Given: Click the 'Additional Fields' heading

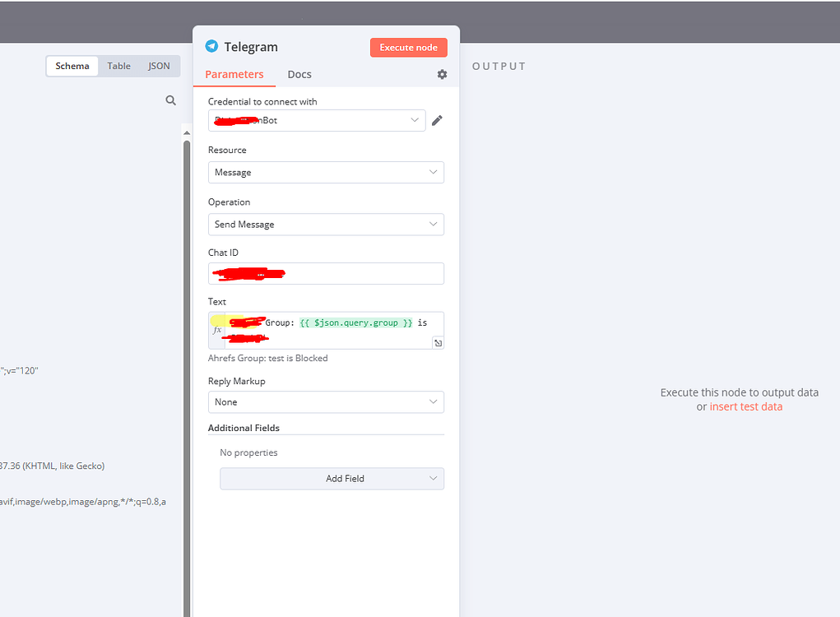Looking at the screenshot, I should coord(244,428).
